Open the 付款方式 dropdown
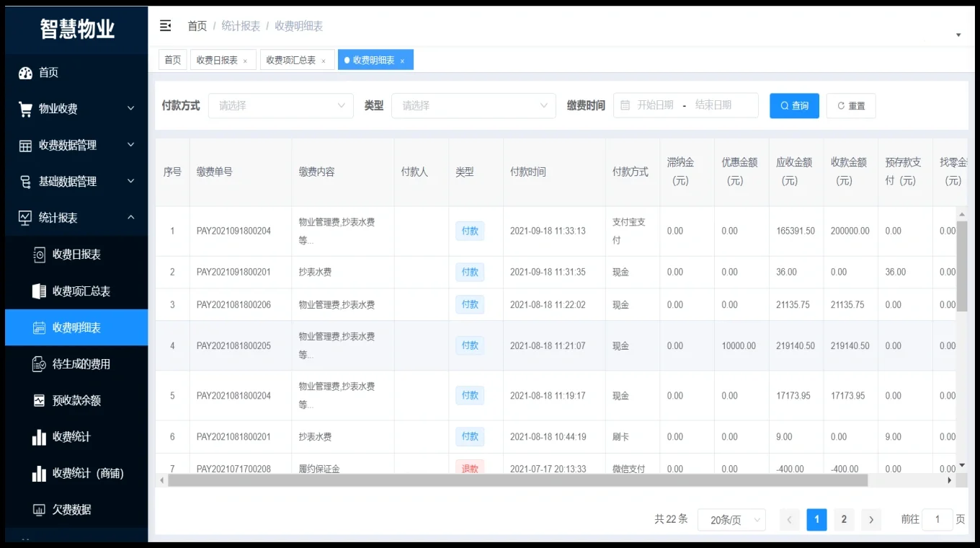Viewport: 980px width, 548px height. pyautogui.click(x=280, y=106)
